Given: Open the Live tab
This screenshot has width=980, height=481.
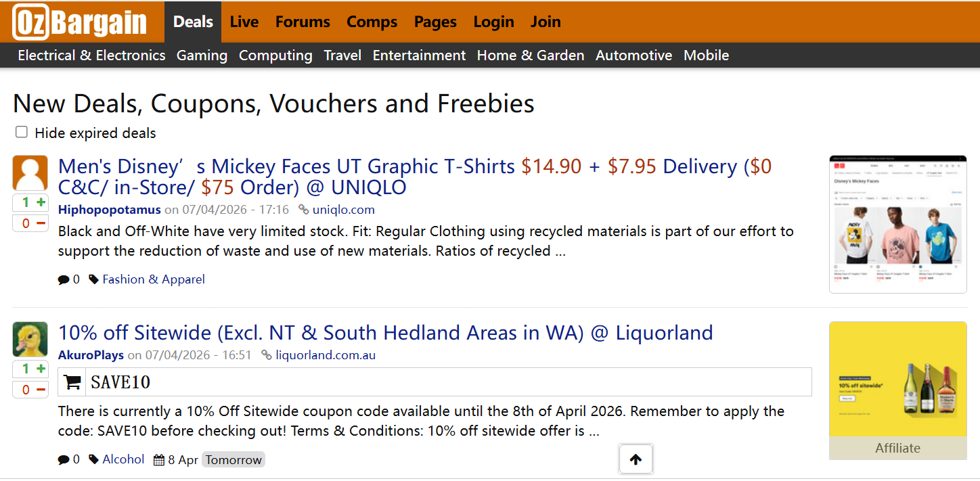Looking at the screenshot, I should tap(244, 22).
